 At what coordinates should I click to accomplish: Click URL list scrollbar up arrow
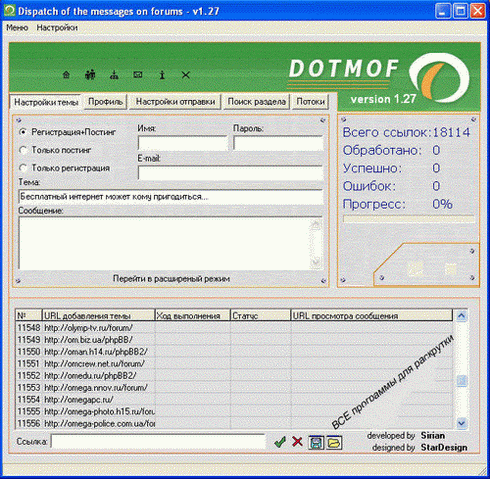tap(461, 316)
